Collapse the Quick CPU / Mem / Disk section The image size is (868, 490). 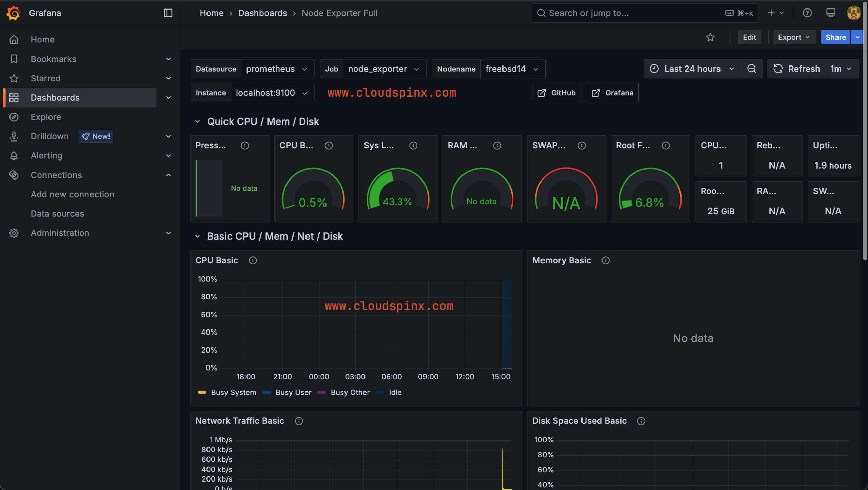click(x=198, y=121)
